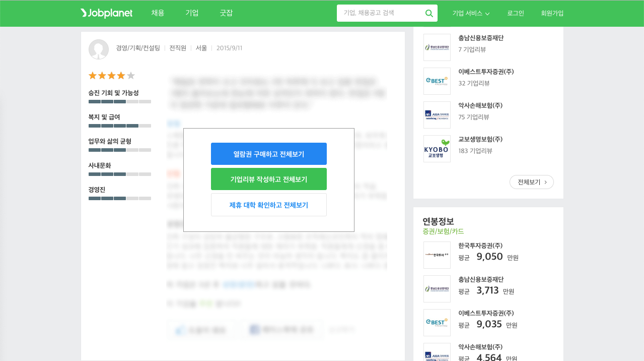The image size is (644, 361).
Task: Click the 승진 기회 및 가능성 rating bar
Action: click(x=120, y=101)
